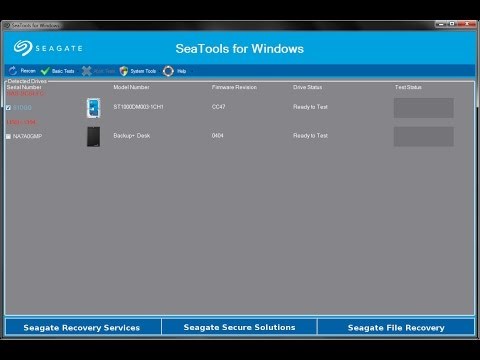The image size is (480, 360).
Task: Click firmware revision CC47
Action: pyautogui.click(x=218, y=107)
